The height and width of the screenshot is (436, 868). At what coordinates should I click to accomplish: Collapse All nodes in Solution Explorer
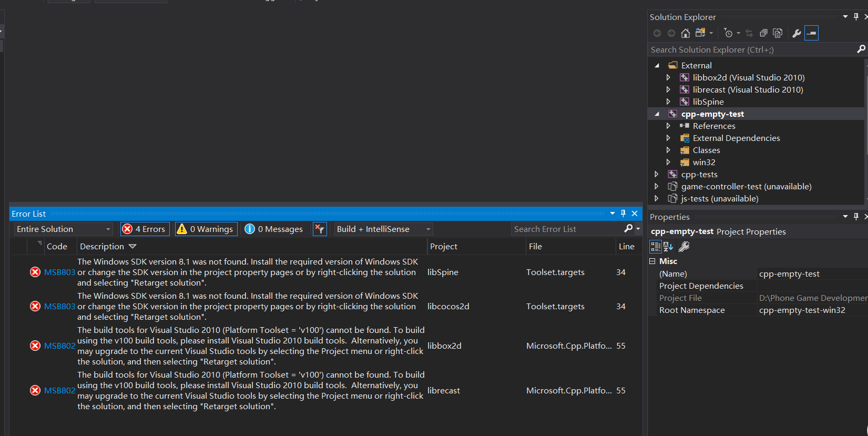763,33
